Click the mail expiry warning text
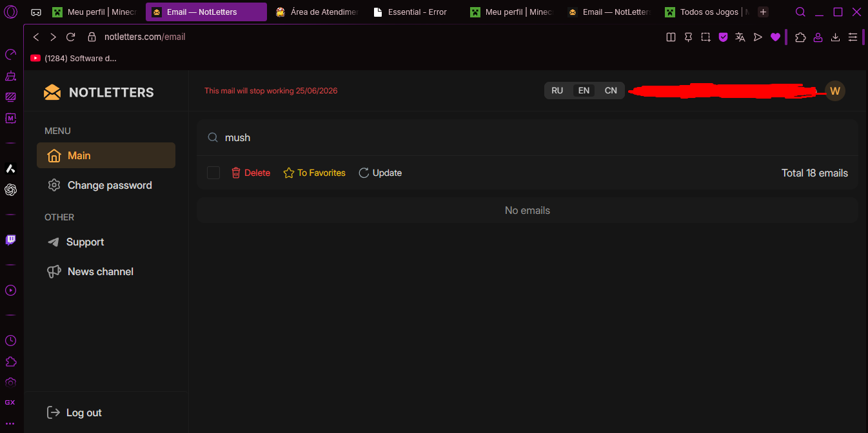This screenshot has width=868, height=433. (271, 91)
